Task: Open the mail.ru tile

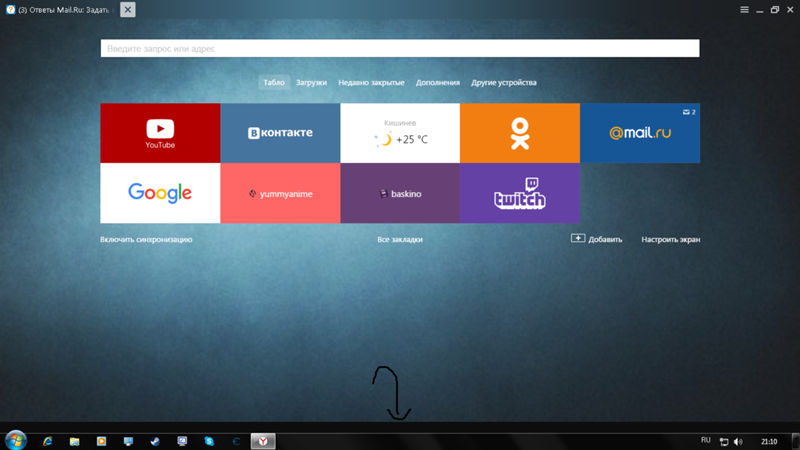Action: coord(640,133)
